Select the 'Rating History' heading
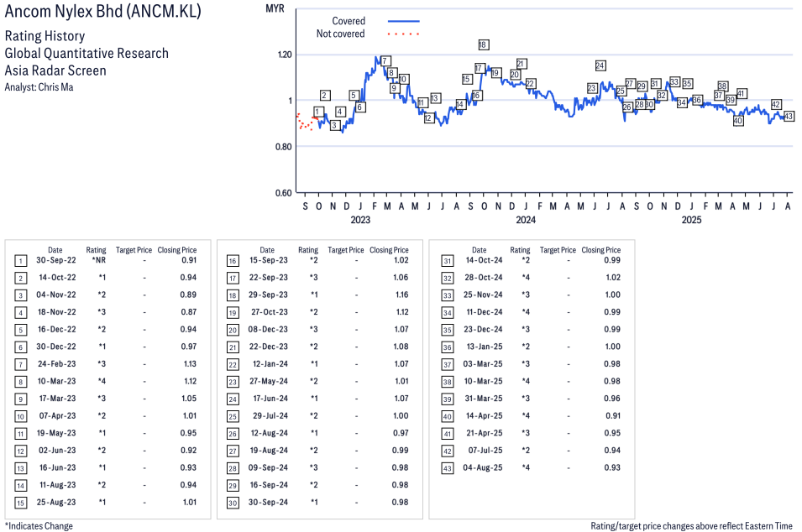The height and width of the screenshot is (532, 802). click(x=45, y=36)
